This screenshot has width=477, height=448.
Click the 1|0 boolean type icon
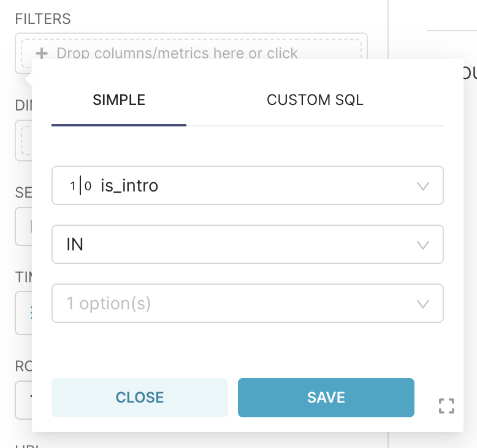[x=80, y=186]
